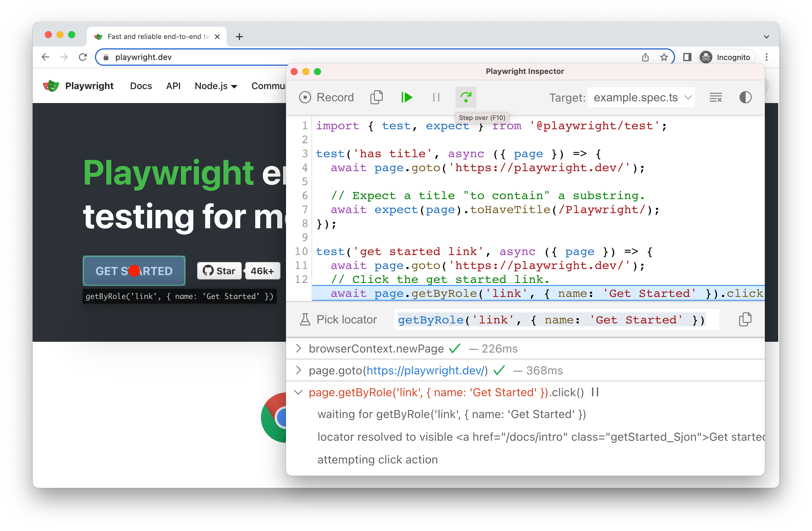Open the 46k+ stargazers count link

tap(262, 271)
